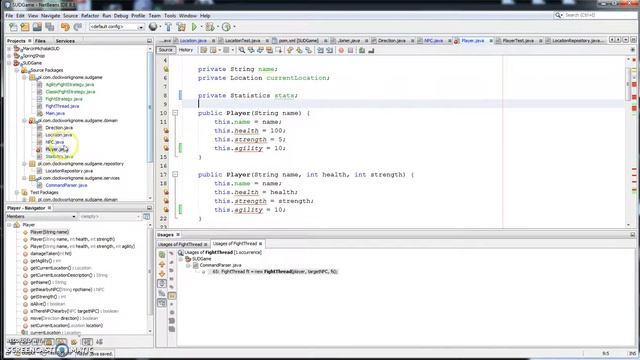Screen dimensions: 640x360
Task: Click the globe browser icon in toolbar
Action: 153,27
